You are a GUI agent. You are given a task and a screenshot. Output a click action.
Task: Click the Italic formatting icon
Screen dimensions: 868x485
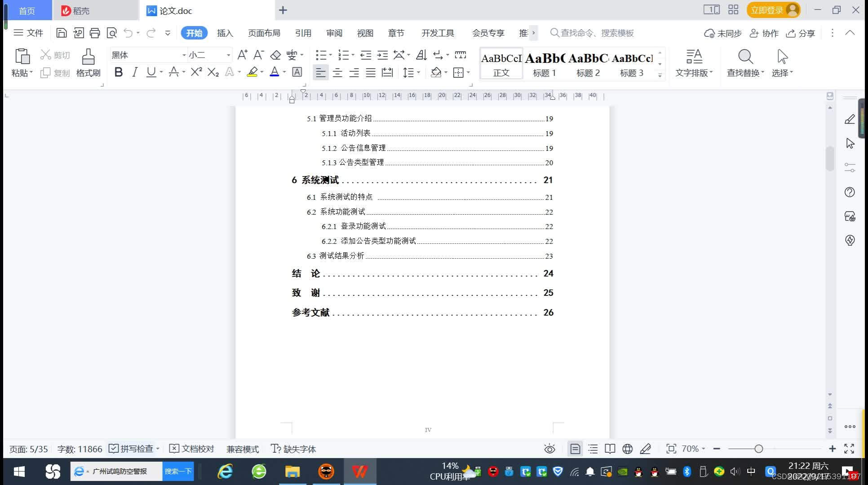click(x=134, y=73)
